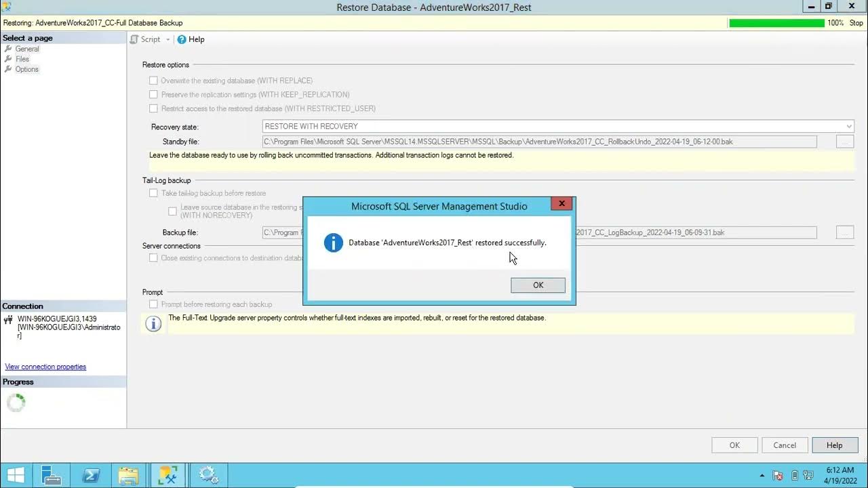
Task: Switch to SQL Server Management Studio taskbar icon
Action: (x=168, y=475)
